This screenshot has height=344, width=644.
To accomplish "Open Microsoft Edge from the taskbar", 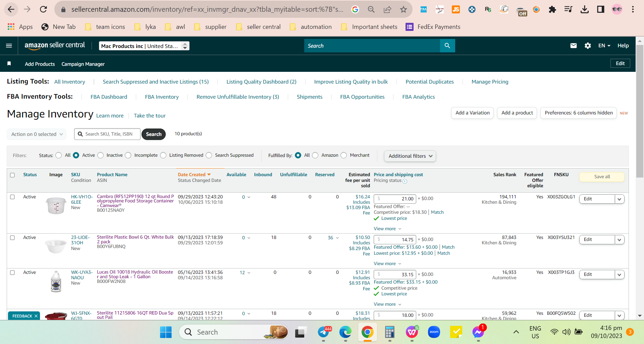I will coord(345,332).
